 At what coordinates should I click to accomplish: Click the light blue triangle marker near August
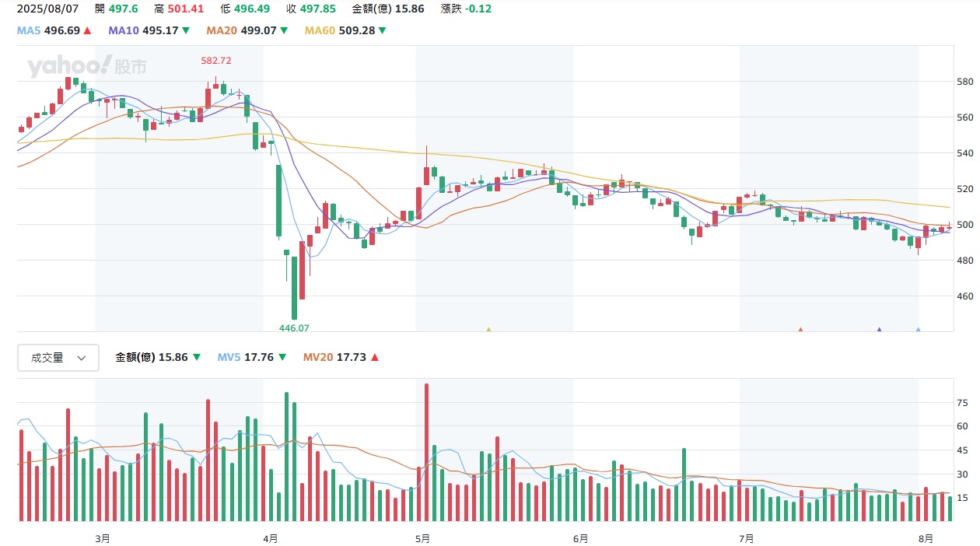tap(919, 330)
